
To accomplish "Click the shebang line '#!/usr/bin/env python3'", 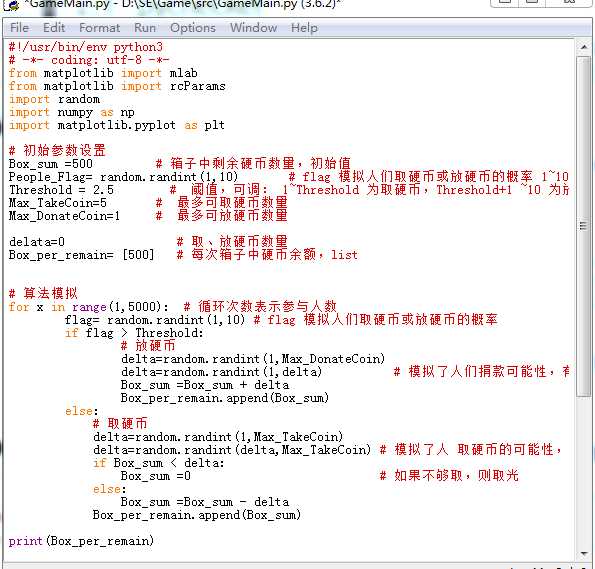I will click(x=86, y=47).
